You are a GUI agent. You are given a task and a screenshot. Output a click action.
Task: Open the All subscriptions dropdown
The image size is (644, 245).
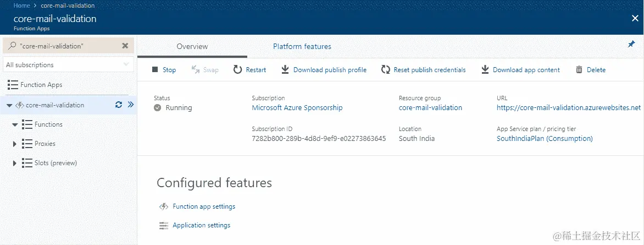click(x=68, y=64)
